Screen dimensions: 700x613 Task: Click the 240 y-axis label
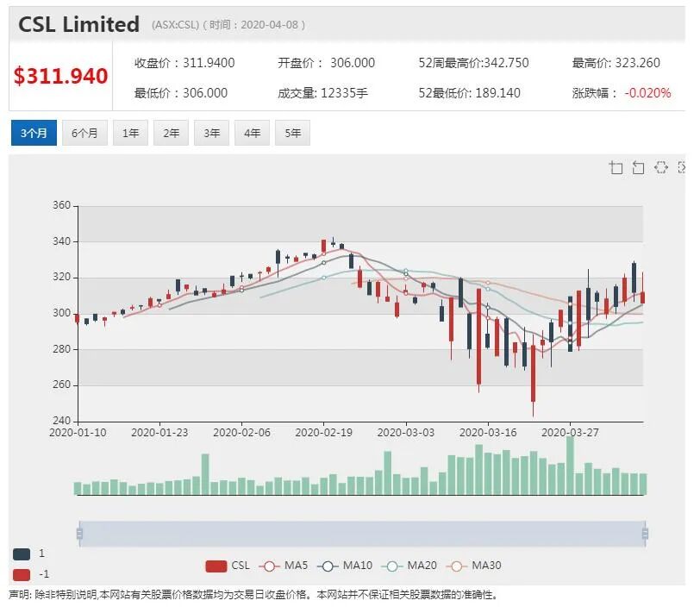pyautogui.click(x=61, y=421)
